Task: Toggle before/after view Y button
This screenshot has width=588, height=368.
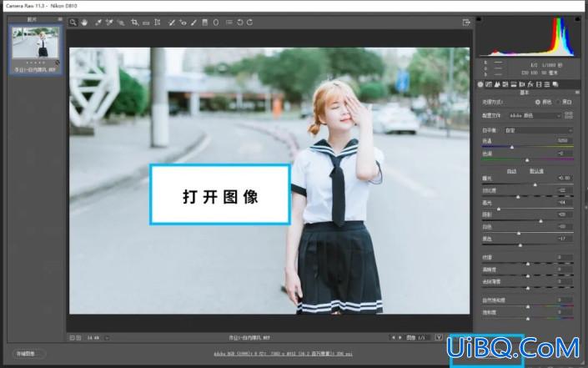Action: pos(439,338)
